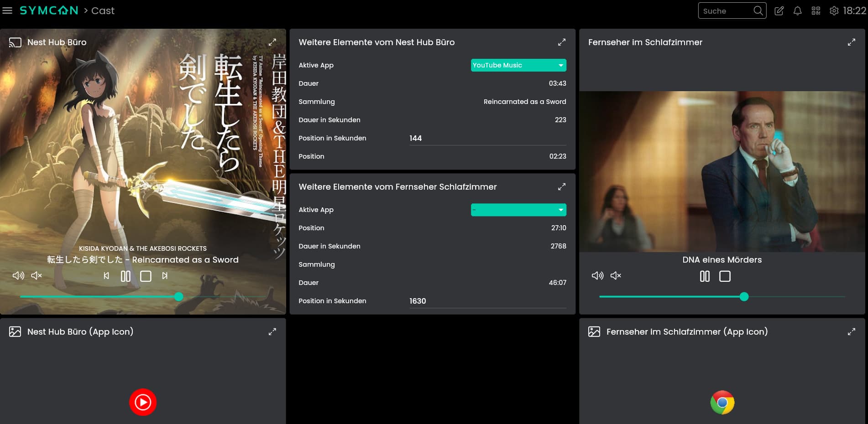868x424 pixels.
Task: Edit Nest Hub Position in Sekunden field 144
Action: pos(488,138)
